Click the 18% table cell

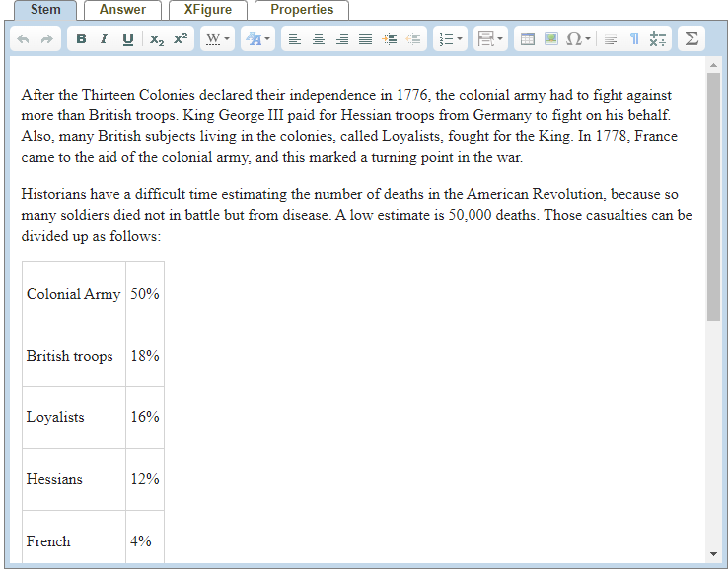(x=145, y=355)
